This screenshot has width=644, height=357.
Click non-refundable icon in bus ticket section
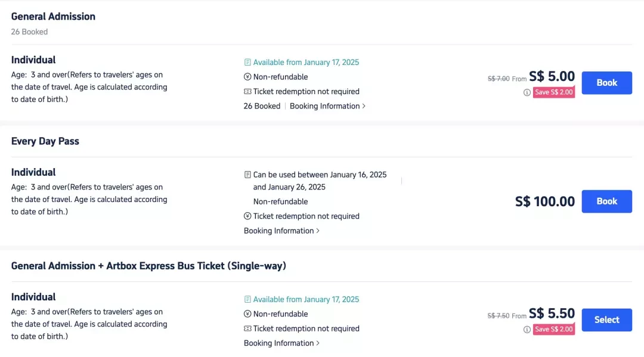point(247,314)
